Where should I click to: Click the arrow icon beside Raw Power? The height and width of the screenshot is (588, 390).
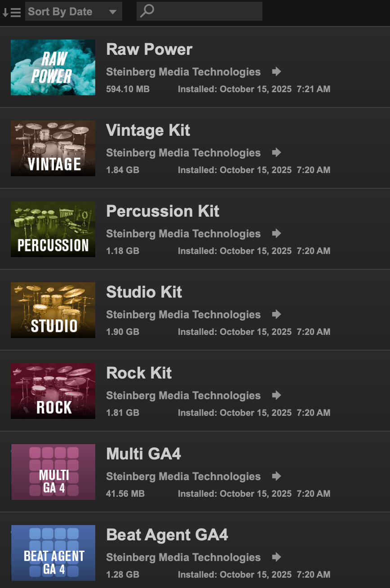276,71
